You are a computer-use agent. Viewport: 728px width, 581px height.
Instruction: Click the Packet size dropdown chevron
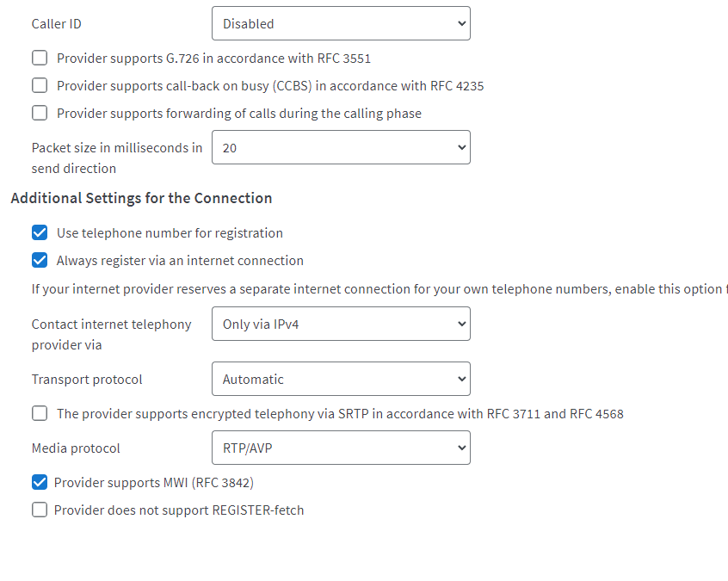tap(461, 148)
